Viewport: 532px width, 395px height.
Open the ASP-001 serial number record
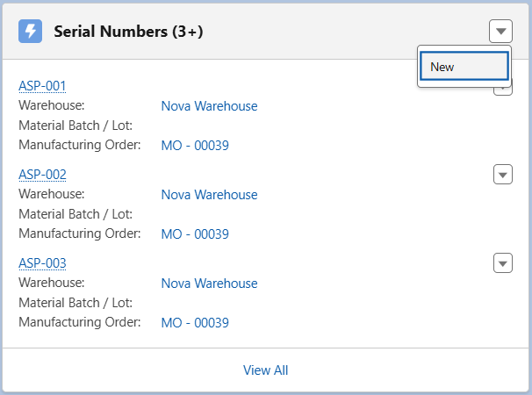coord(42,85)
